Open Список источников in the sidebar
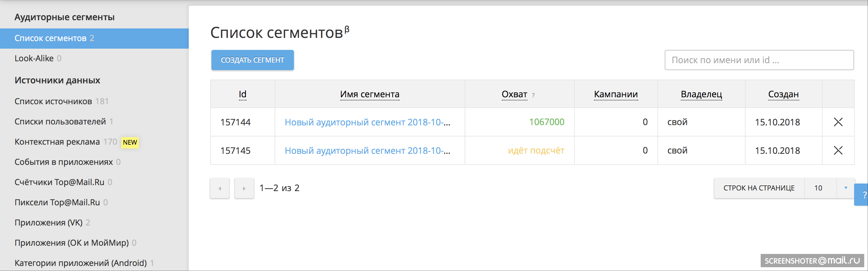The image size is (868, 271). [x=53, y=101]
